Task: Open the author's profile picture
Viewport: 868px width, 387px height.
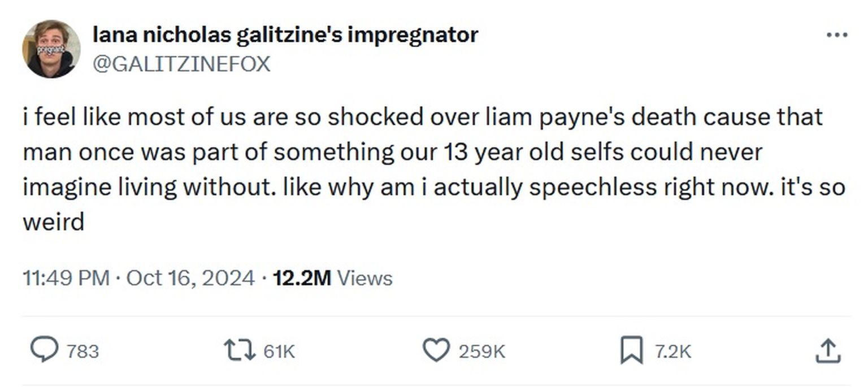Action: pos(51,49)
